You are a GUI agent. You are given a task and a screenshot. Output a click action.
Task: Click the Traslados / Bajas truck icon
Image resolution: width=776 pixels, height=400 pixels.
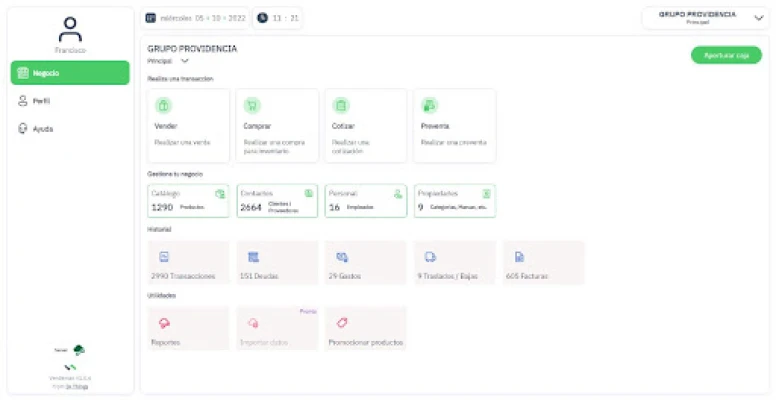[x=430, y=257]
